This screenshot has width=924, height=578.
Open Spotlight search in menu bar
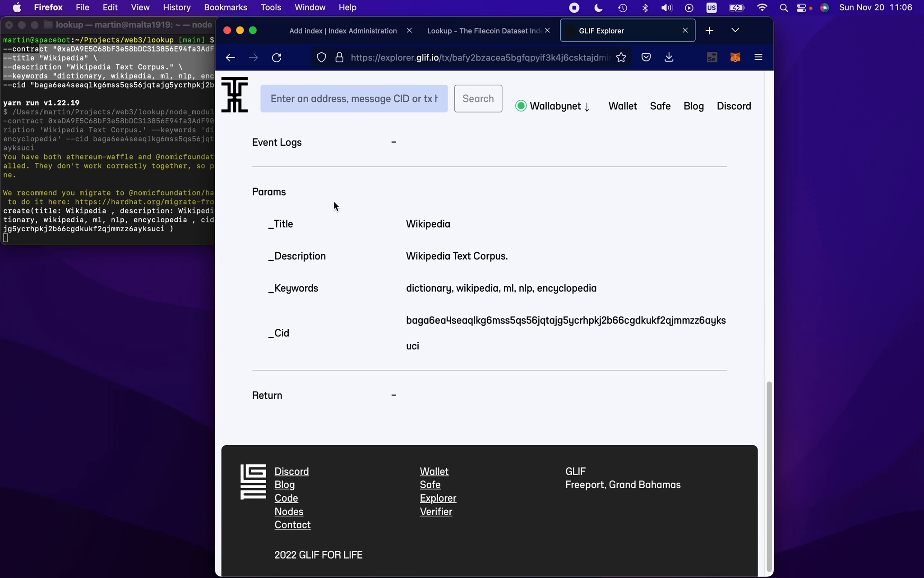pos(784,8)
